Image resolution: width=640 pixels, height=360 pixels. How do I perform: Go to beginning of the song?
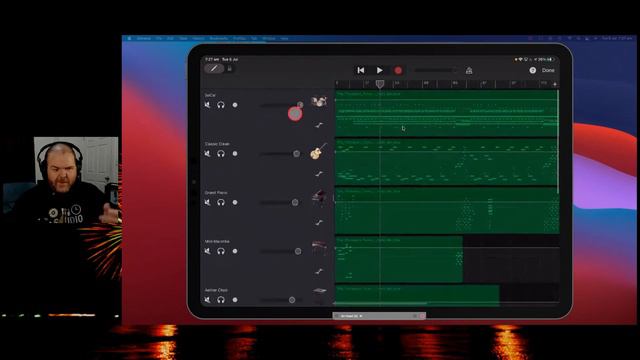361,70
